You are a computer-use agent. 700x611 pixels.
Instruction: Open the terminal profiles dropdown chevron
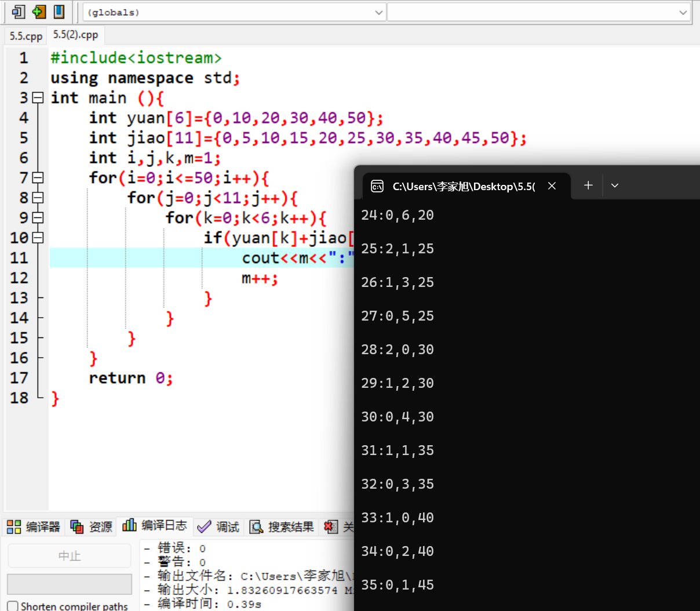pos(615,186)
